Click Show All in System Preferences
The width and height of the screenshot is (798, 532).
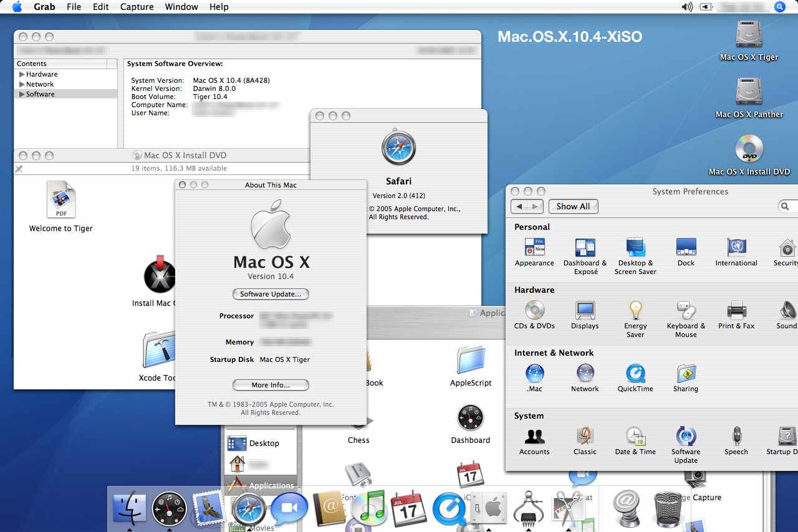coord(573,206)
